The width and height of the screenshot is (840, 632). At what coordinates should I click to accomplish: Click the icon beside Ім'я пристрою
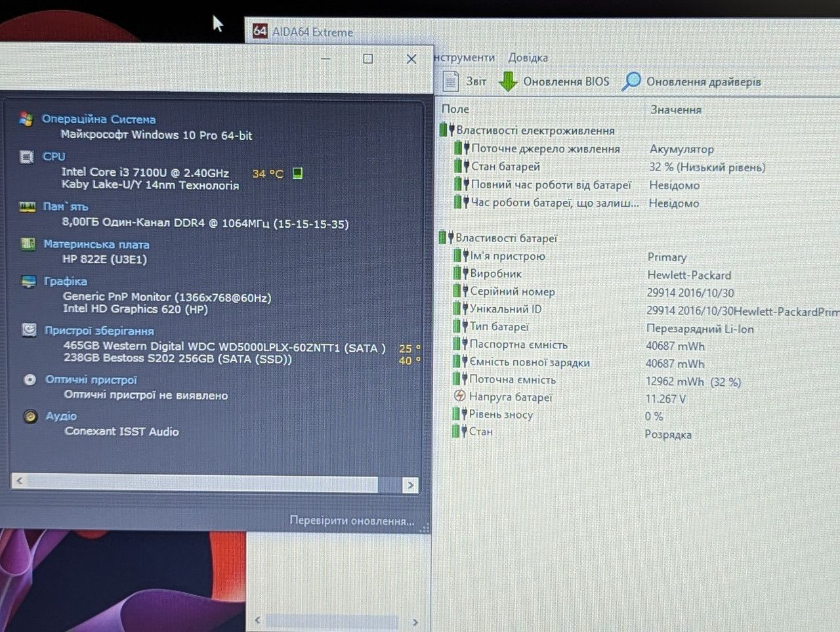(461, 255)
